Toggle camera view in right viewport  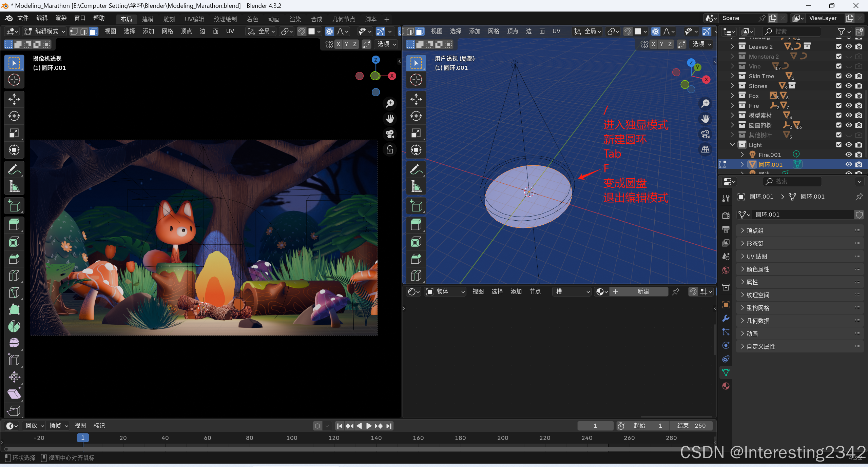pyautogui.click(x=706, y=134)
